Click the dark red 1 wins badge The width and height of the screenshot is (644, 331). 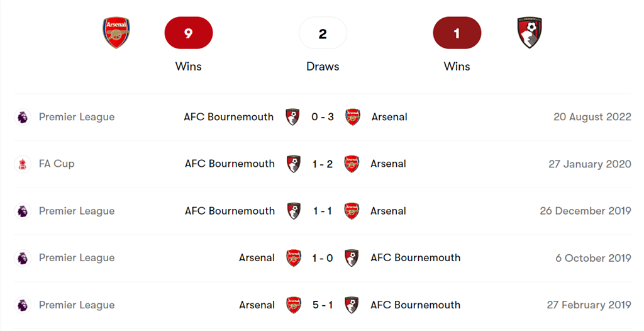click(x=457, y=33)
